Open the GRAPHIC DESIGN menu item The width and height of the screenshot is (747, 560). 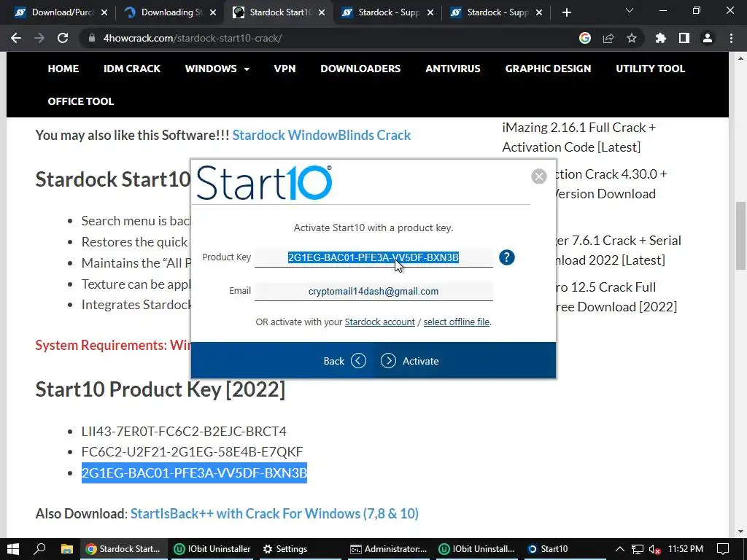pyautogui.click(x=549, y=69)
